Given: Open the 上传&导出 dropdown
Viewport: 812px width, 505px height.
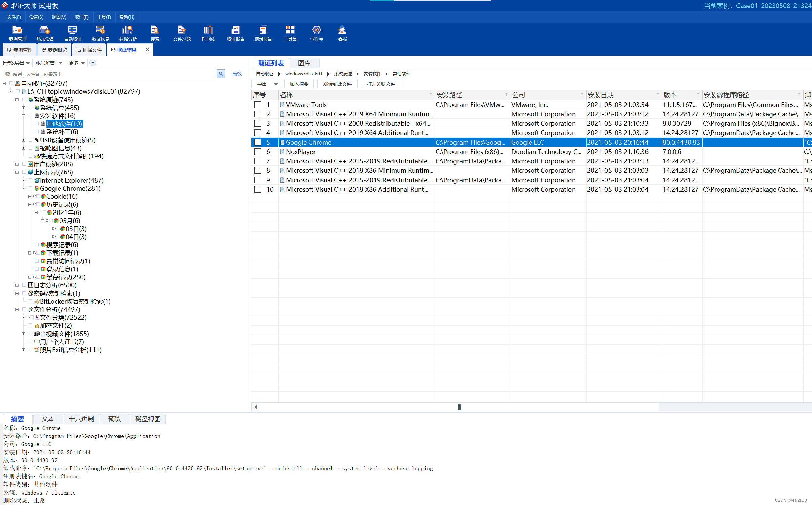Looking at the screenshot, I should [x=16, y=63].
